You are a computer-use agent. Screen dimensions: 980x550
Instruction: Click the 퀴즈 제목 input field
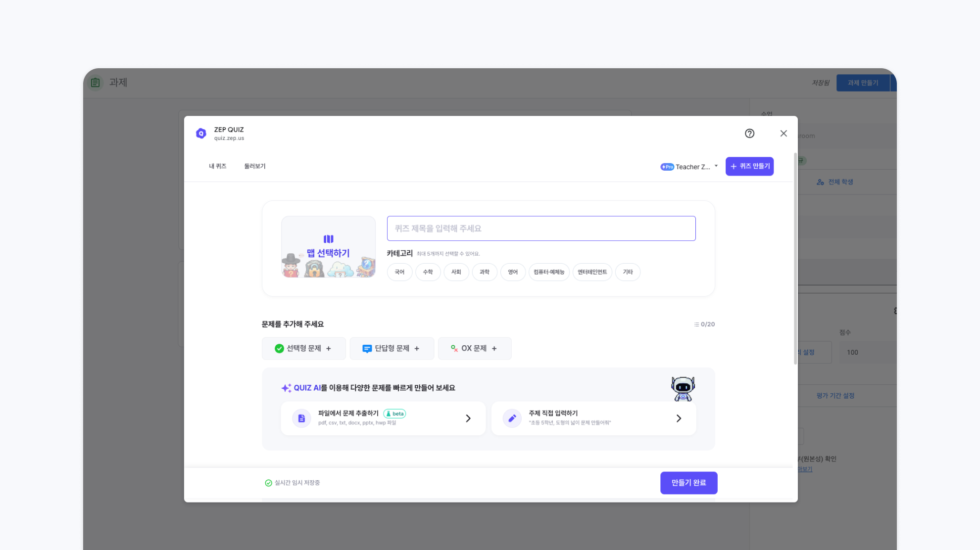click(541, 229)
